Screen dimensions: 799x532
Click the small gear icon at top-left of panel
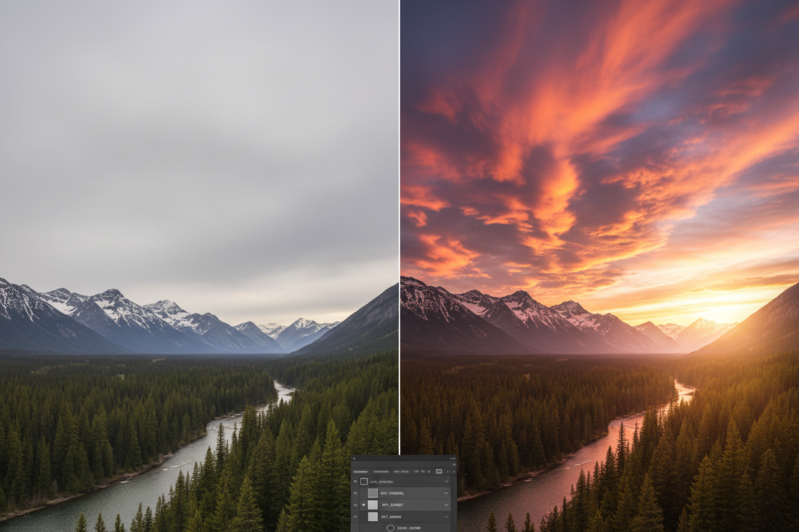coord(354,458)
